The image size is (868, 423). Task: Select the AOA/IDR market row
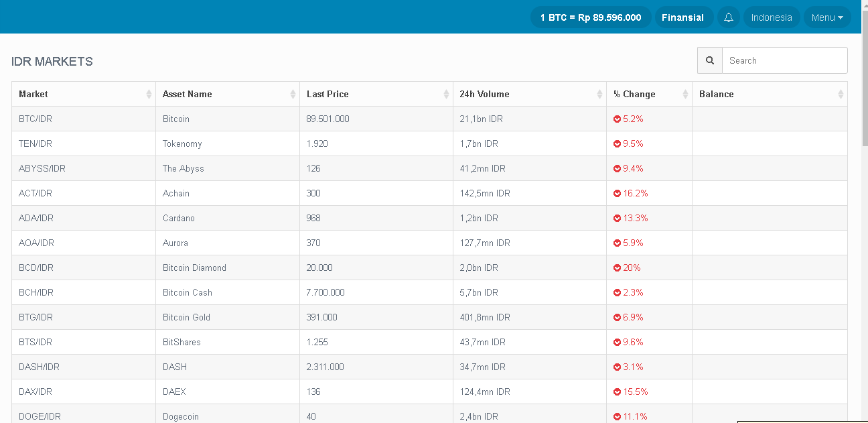(x=429, y=243)
